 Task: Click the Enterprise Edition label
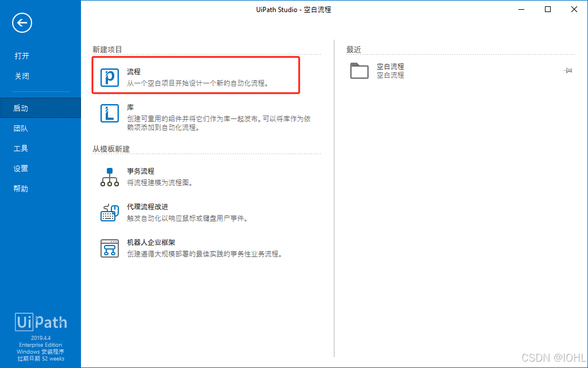tap(41, 345)
